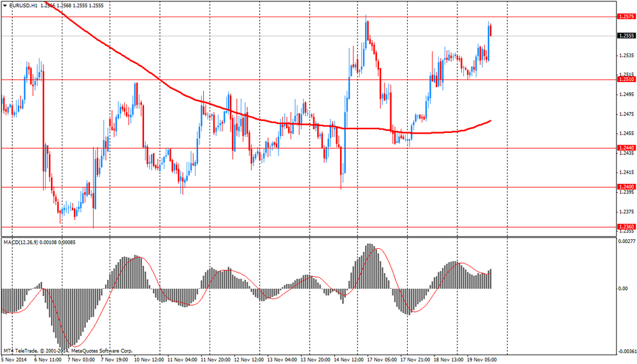637x364 pixels.
Task: Select the -0.00361 MACD scale value
Action: 626,351
